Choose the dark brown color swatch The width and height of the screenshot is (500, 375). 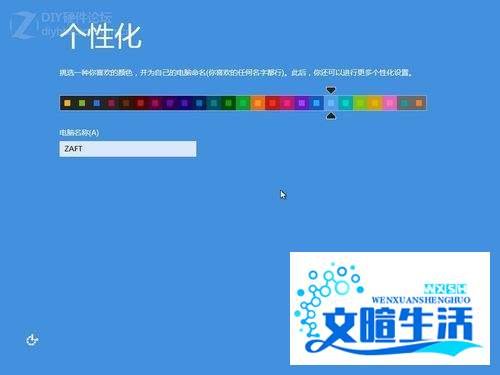(x=126, y=103)
